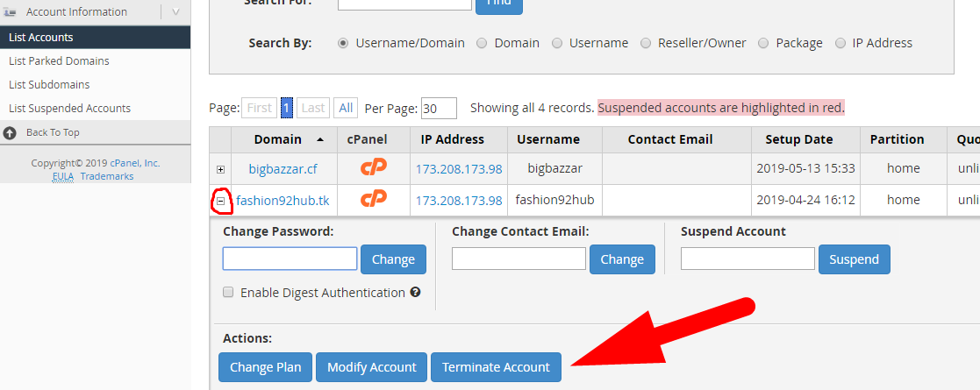Click the Change Password input field
Viewport: 980px width, 390px height.
[x=290, y=259]
